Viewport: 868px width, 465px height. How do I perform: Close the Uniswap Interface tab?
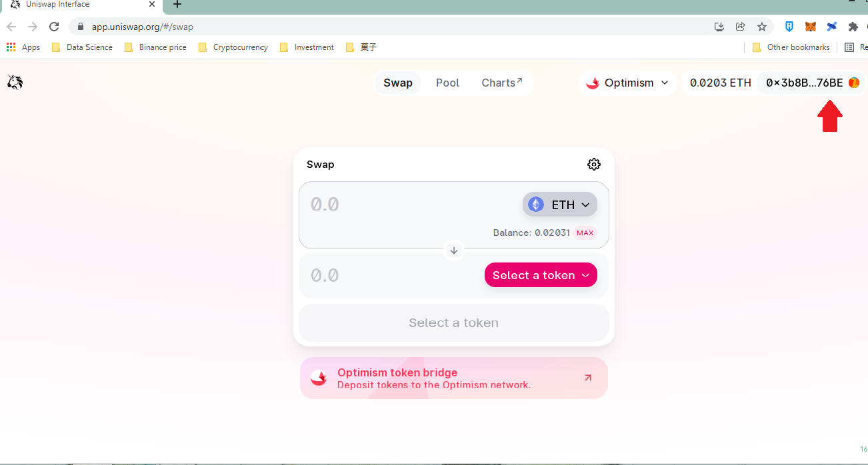152,5
